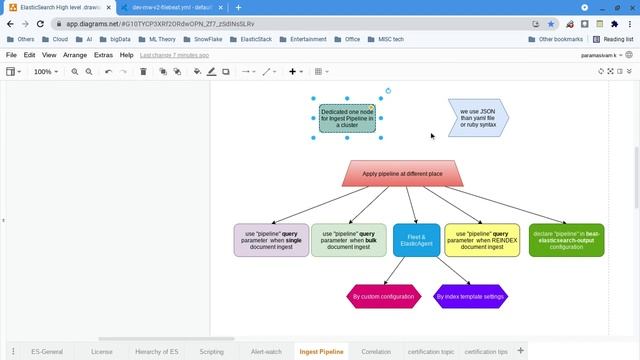Viewport: 640px width, 360px height.
Task: Go back in browser history
Action: [10, 24]
